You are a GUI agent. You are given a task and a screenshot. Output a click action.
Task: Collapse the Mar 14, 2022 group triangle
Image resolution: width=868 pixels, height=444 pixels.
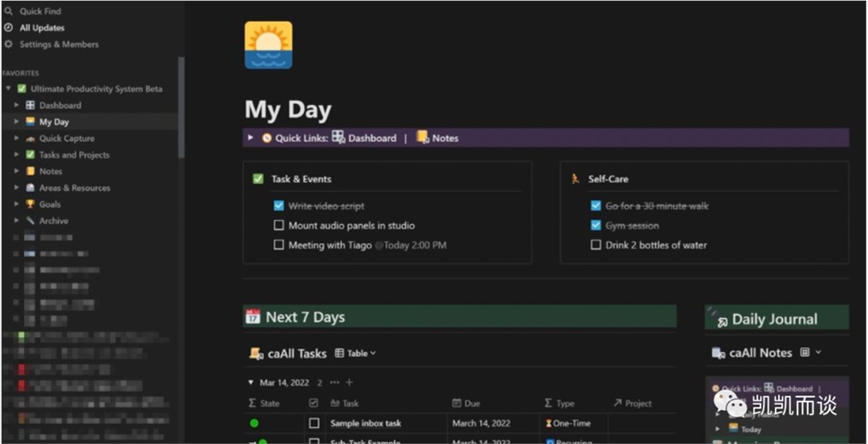pos(251,382)
